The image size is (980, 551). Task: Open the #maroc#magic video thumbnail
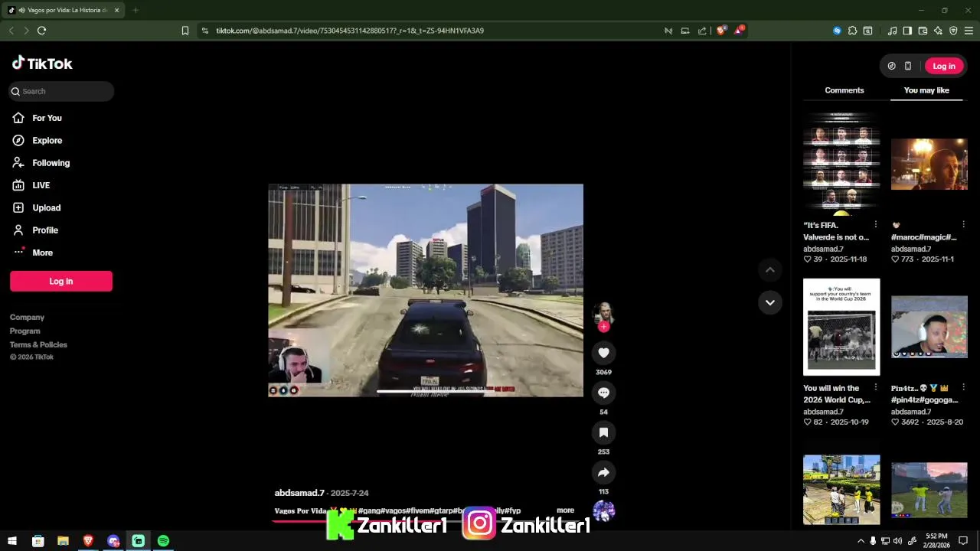(x=929, y=164)
